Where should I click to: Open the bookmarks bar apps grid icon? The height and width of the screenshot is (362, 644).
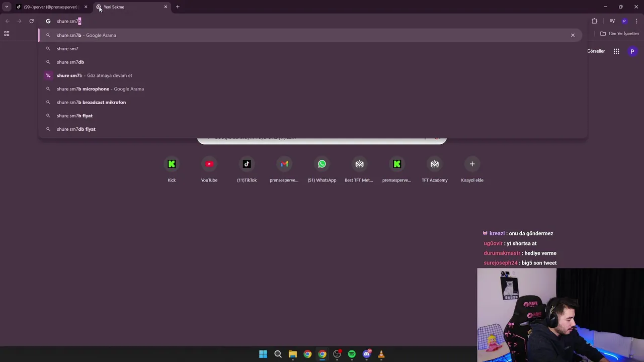pos(7,34)
